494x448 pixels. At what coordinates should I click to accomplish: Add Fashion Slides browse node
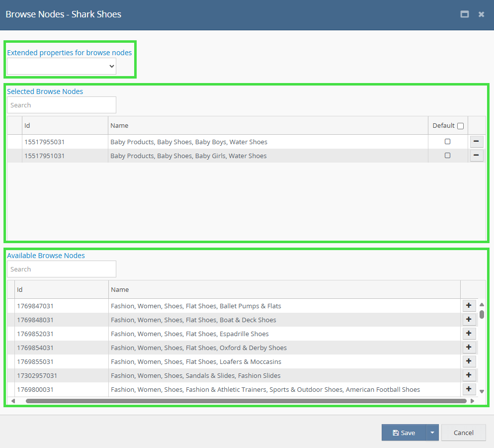pyautogui.click(x=469, y=375)
